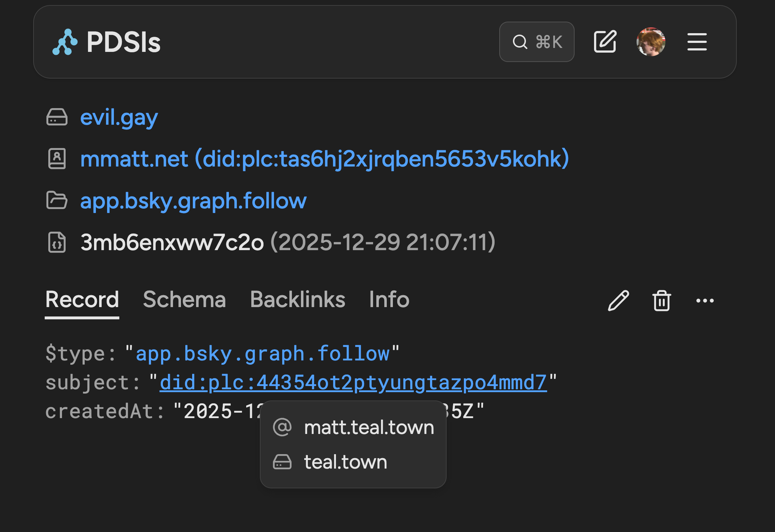Screen dimensions: 775x532
Task: Switch to the Info tab
Action: pos(389,300)
